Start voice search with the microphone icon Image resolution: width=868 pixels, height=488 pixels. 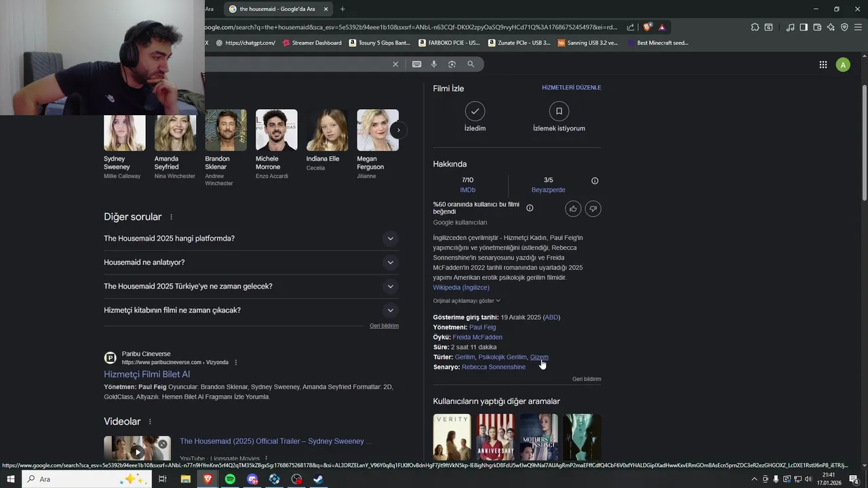click(435, 64)
